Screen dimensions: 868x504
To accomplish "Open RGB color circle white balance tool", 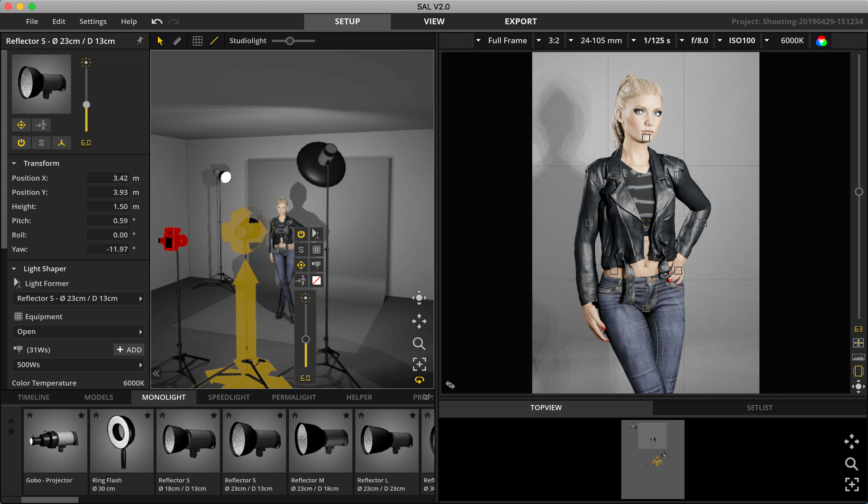I will click(821, 41).
